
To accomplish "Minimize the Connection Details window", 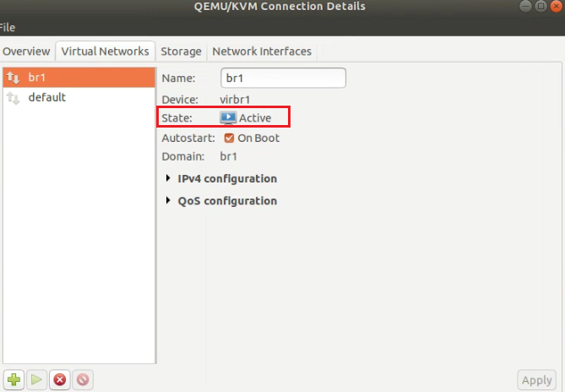I will 525,6.
